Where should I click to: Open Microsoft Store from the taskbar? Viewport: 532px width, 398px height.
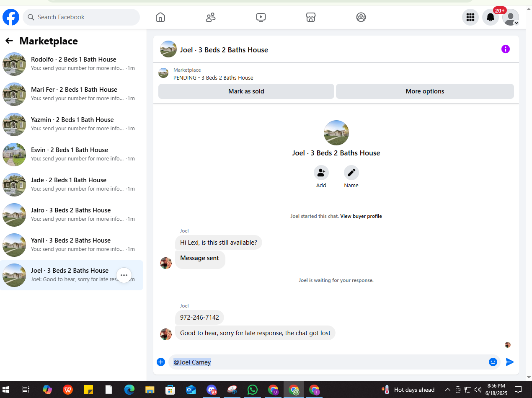point(170,390)
